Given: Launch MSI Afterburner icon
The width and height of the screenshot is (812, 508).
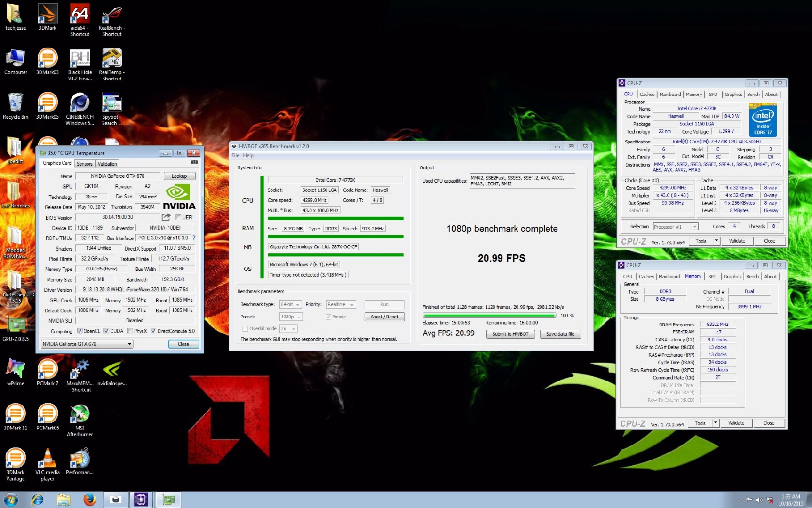Looking at the screenshot, I should click(x=80, y=421).
